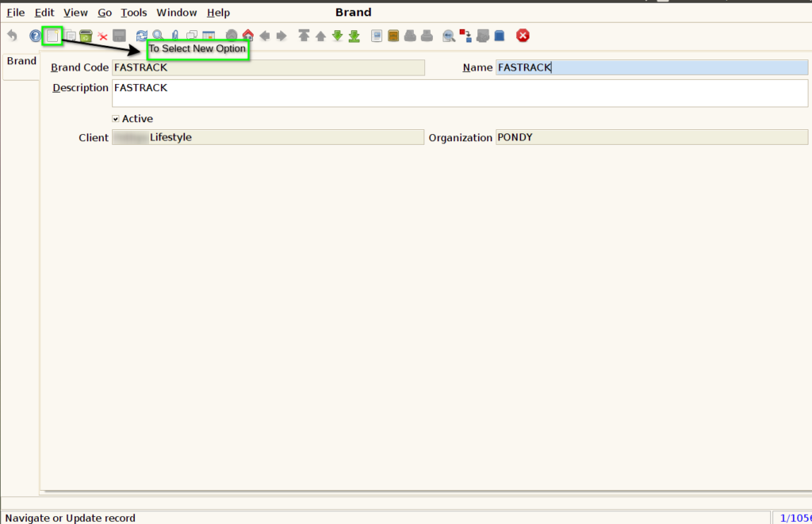Open the Find record magnifier icon
The width and height of the screenshot is (812, 524).
pyautogui.click(x=159, y=36)
